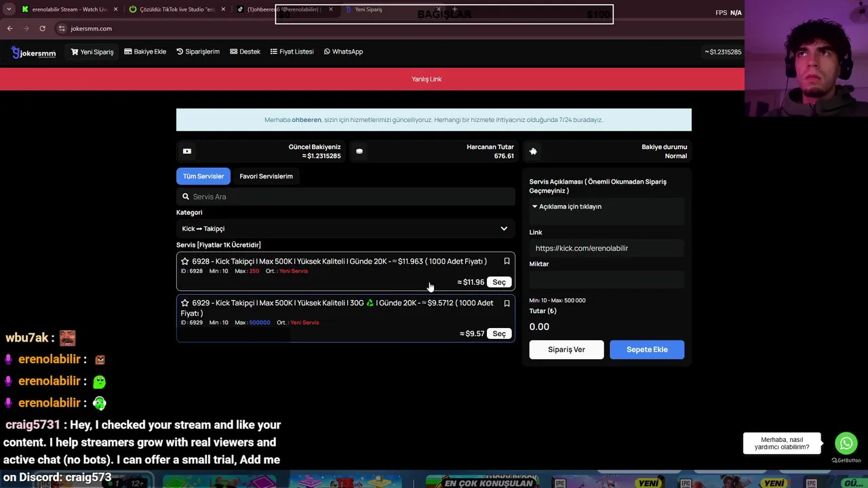Screen dimensions: 868x488
Task: Open Bakiye Ekle in the navbar
Action: click(x=145, y=52)
